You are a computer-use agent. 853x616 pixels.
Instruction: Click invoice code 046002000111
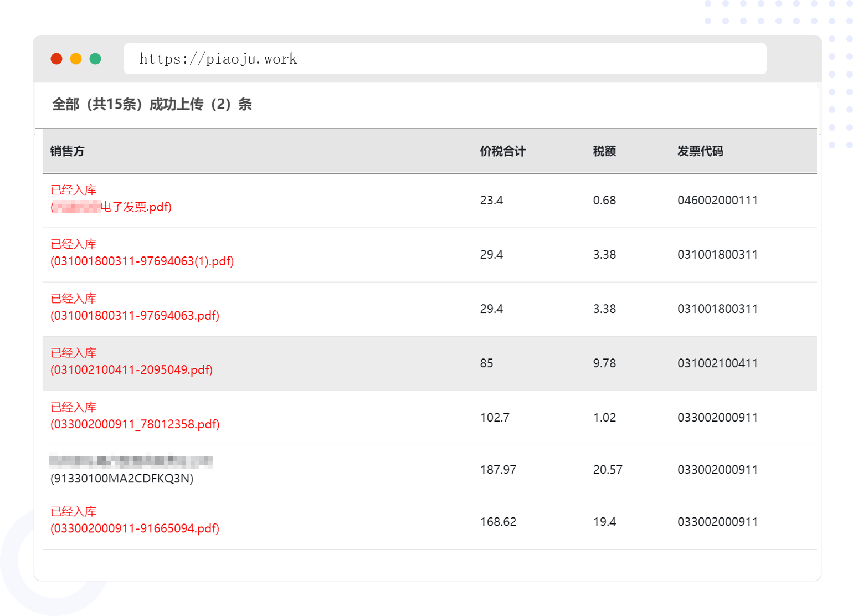717,201
